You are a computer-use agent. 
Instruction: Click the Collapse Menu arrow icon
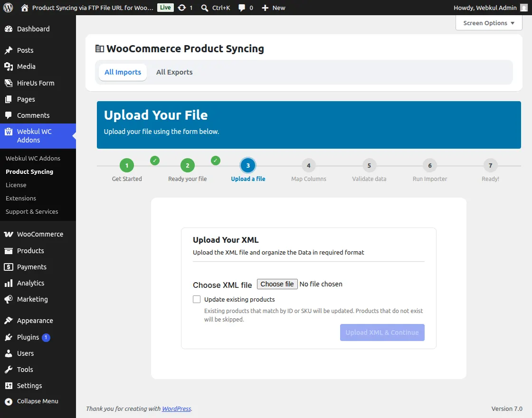(9, 401)
